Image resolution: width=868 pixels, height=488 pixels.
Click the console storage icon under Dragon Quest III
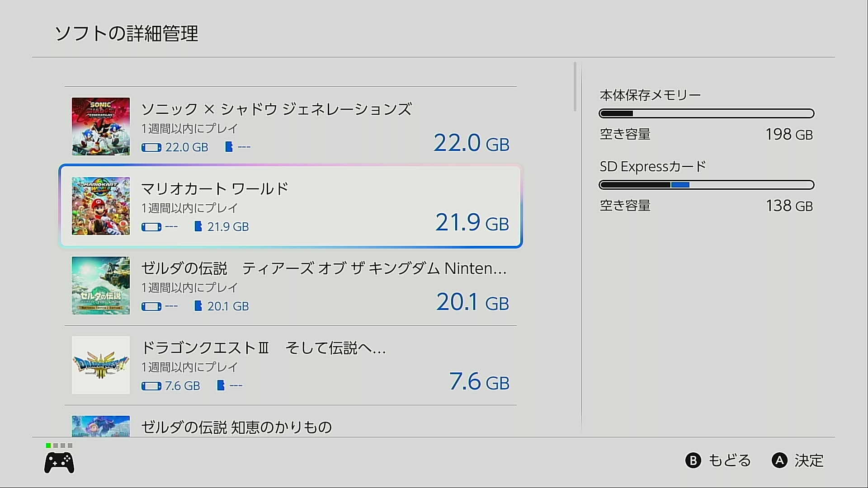(x=151, y=386)
